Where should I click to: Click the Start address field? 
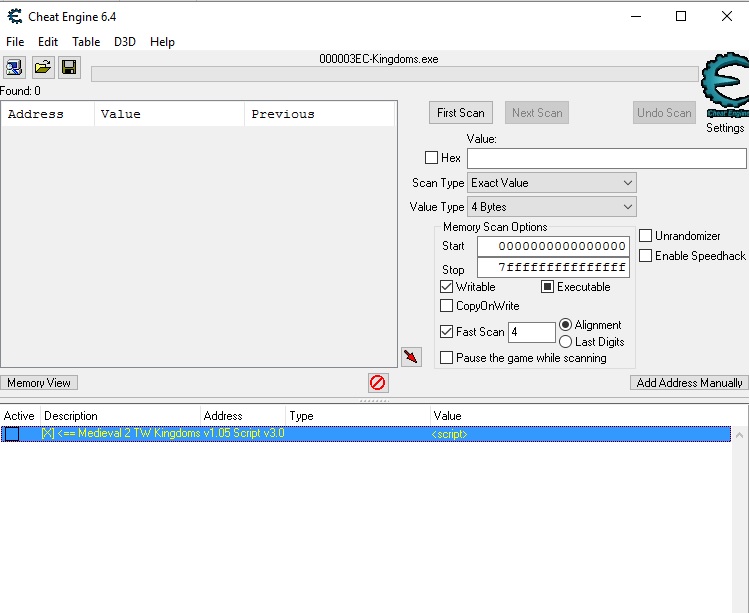pyautogui.click(x=553, y=246)
